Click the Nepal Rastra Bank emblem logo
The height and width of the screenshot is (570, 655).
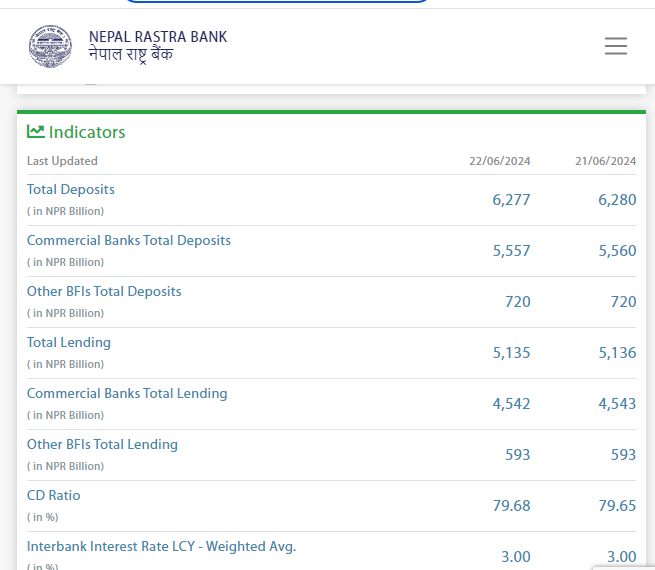pyautogui.click(x=50, y=46)
